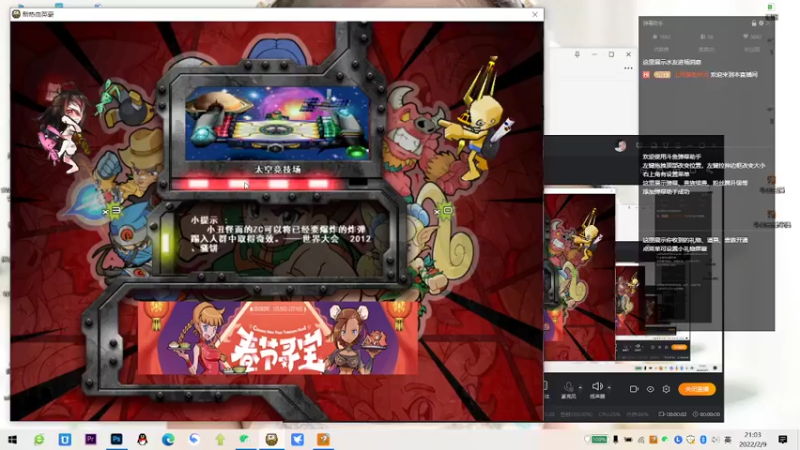Launch the green IE-style browser in taskbar

[x=39, y=439]
